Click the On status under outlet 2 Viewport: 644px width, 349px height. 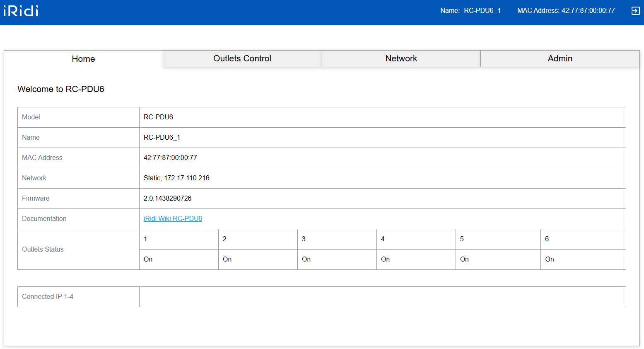227,259
